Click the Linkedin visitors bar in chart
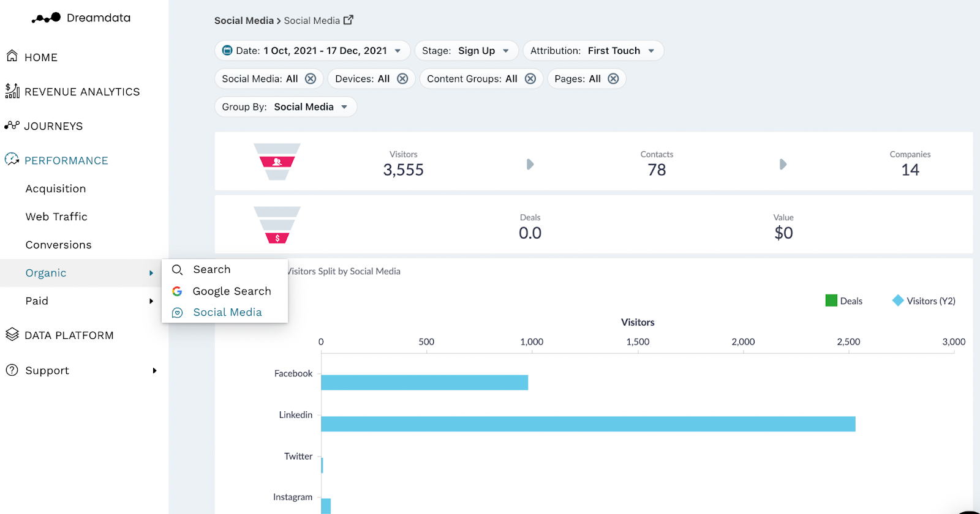 [x=588, y=424]
